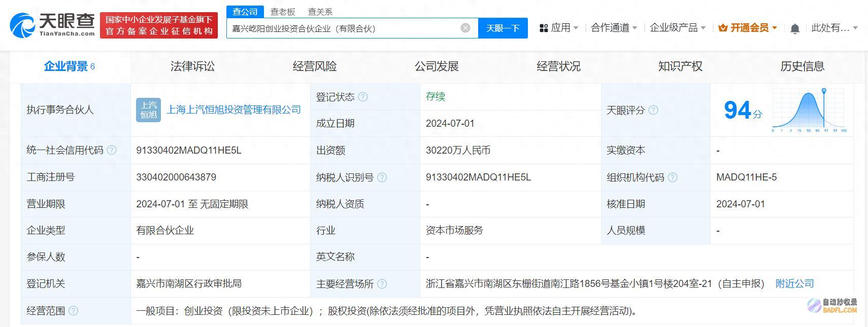Screen dimensions: 868x327
Task: Click the business address text 浙江省嘉兴市南湖区…
Action: [595, 284]
